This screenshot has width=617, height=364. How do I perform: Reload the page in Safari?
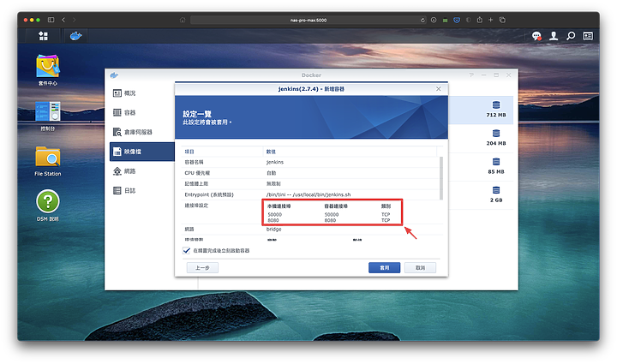[x=422, y=20]
